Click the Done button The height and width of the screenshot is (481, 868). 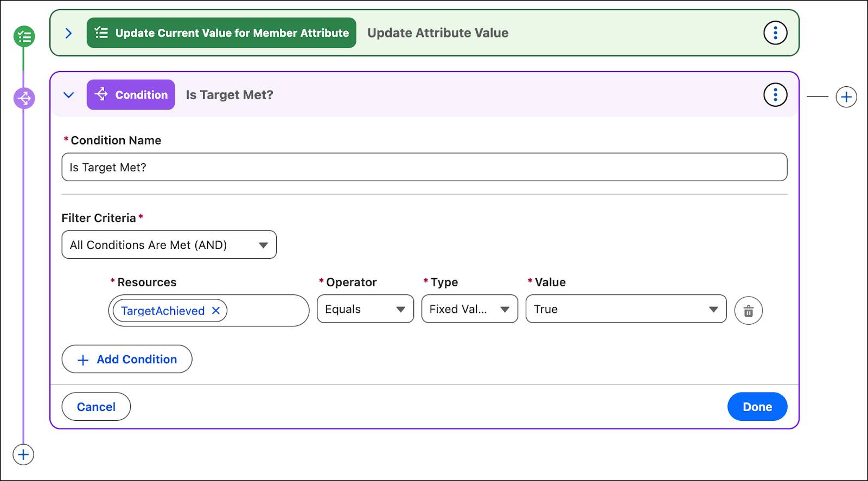tap(757, 407)
